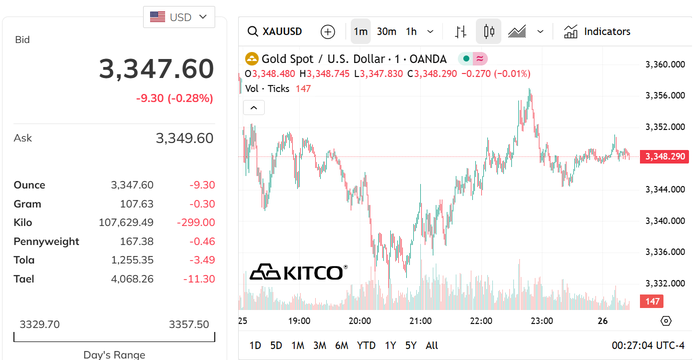
Task: Select the 5D date range
Action: 276,345
